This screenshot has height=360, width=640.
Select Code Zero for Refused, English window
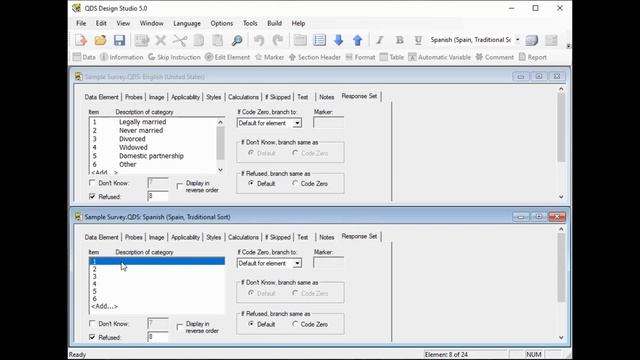pyautogui.click(x=295, y=184)
